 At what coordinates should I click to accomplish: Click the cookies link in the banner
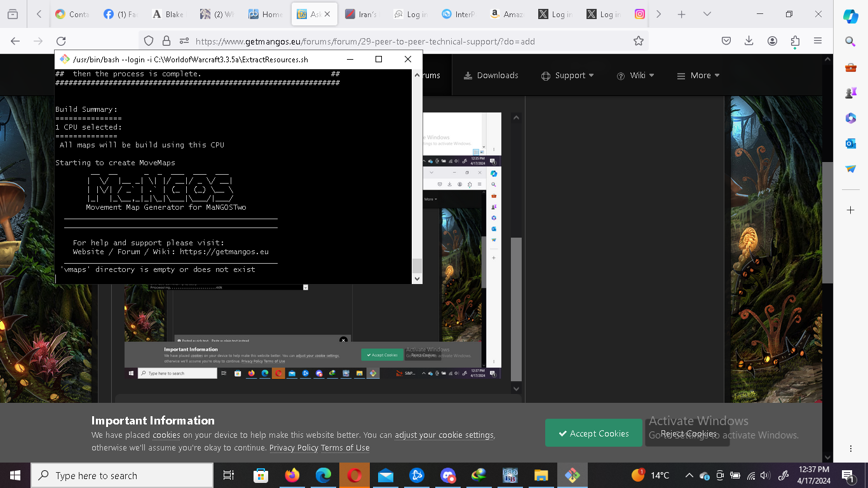pos(166,435)
